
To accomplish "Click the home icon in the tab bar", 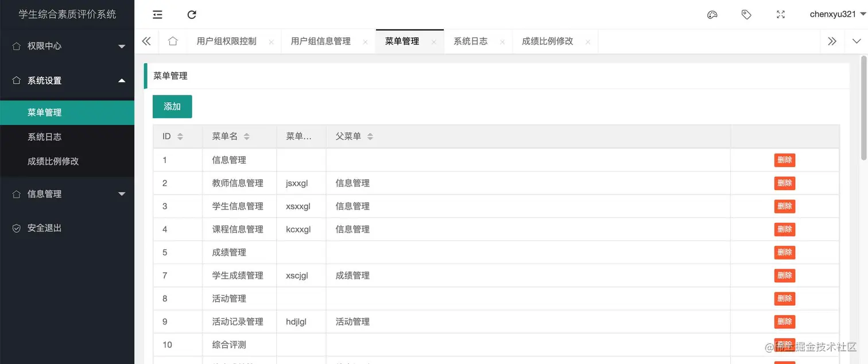I will pos(173,41).
